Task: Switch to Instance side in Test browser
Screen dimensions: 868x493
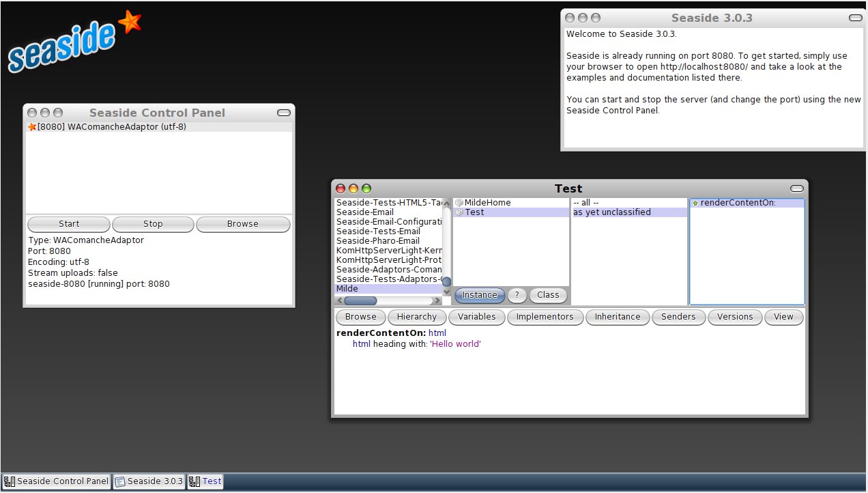Action: (480, 295)
